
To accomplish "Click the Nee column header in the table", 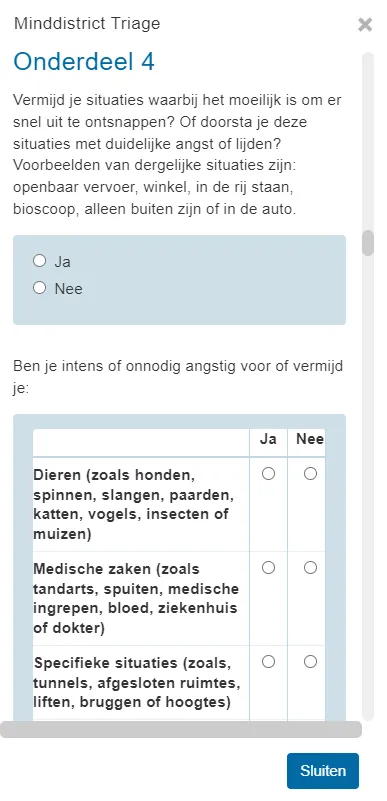I will click(310, 439).
